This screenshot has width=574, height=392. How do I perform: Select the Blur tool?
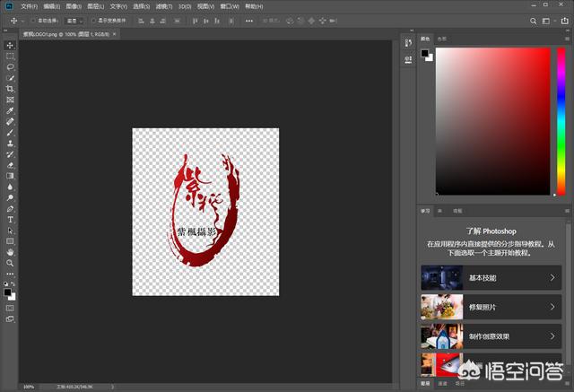[10, 187]
